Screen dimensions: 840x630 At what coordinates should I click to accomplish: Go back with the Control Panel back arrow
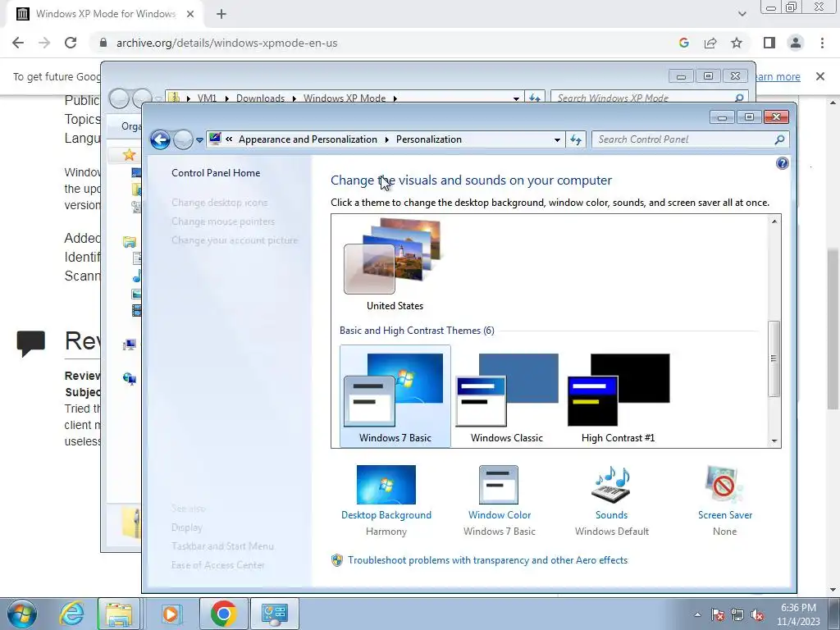160,139
